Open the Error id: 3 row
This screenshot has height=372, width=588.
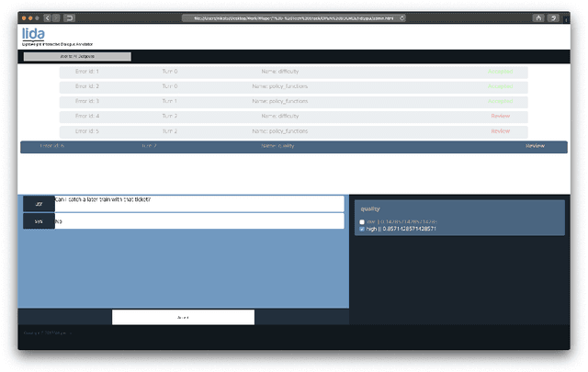293,101
